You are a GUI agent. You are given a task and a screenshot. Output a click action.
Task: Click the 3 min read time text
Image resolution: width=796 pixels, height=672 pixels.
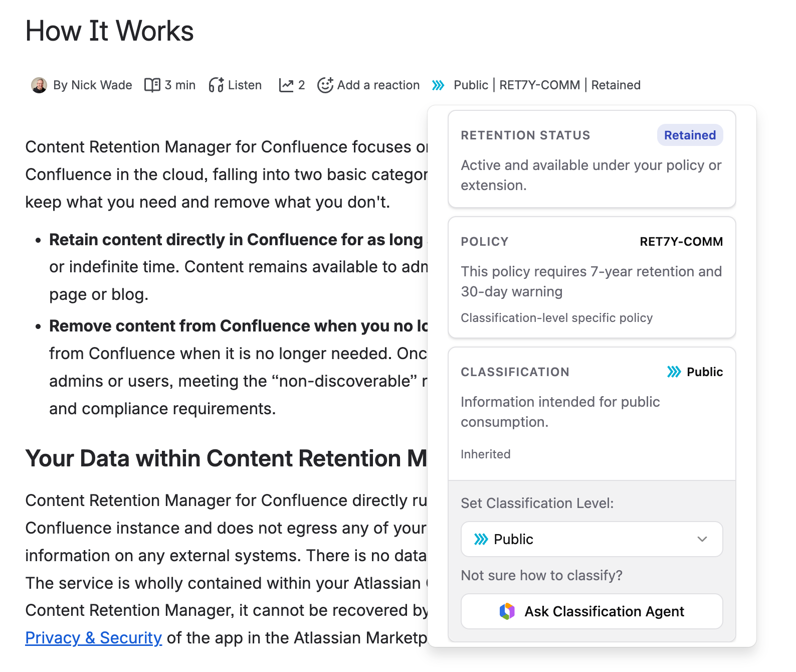click(x=180, y=85)
